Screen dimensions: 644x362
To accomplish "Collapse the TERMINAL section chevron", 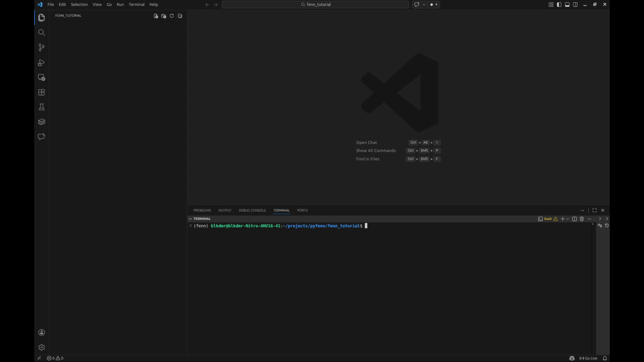I will 191,219.
